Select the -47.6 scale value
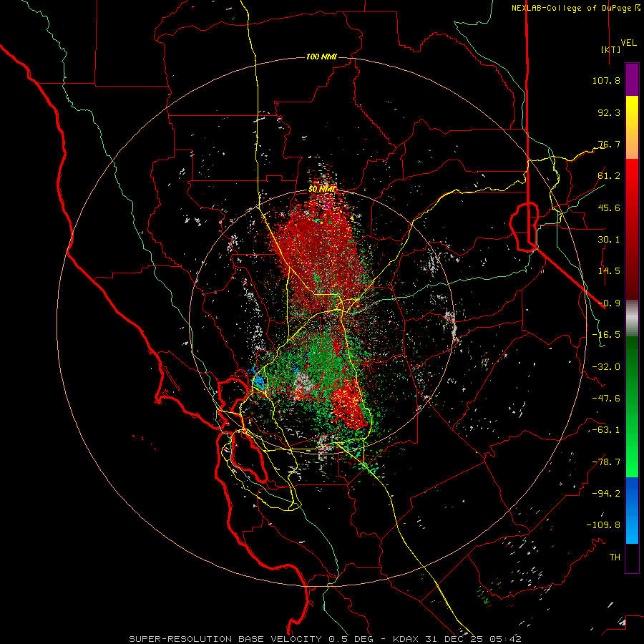Image resolution: width=644 pixels, height=644 pixels. coord(606,399)
